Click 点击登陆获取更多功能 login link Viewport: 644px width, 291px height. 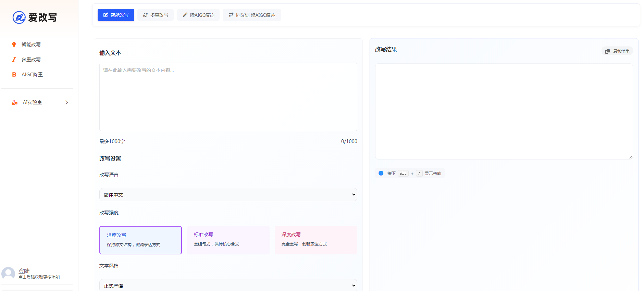39,277
